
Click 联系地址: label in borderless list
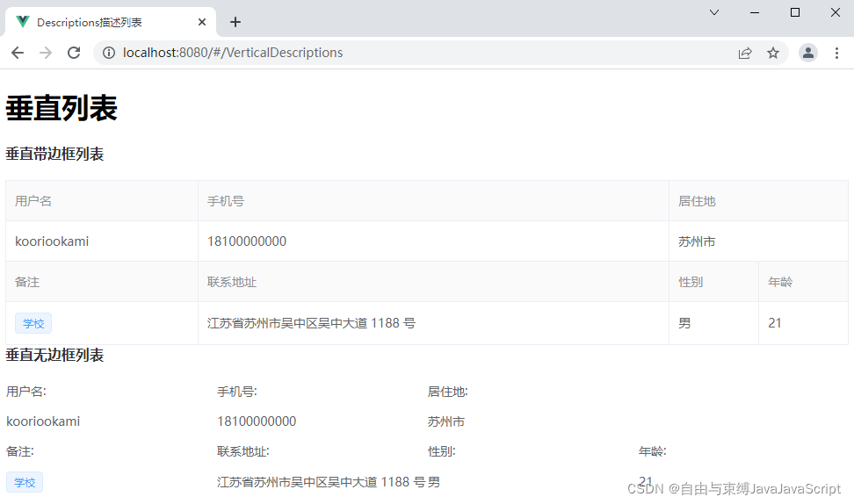click(242, 451)
